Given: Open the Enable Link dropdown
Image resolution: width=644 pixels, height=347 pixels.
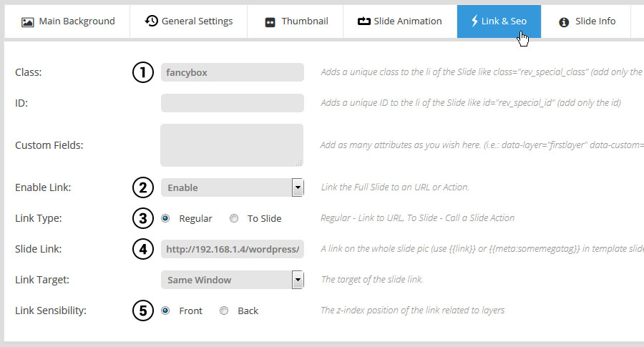Looking at the screenshot, I should click(233, 187).
